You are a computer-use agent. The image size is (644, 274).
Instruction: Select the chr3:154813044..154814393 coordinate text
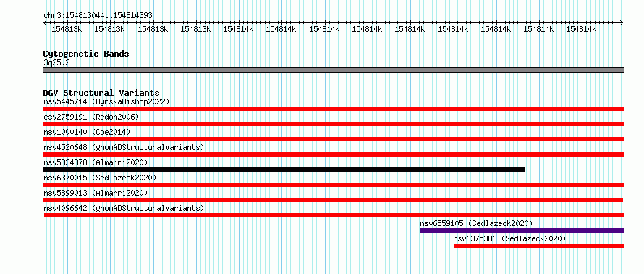coord(98,15)
